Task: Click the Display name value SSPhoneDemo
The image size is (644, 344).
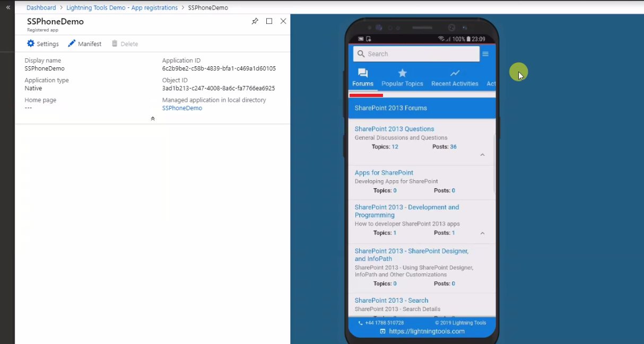Action: click(45, 68)
